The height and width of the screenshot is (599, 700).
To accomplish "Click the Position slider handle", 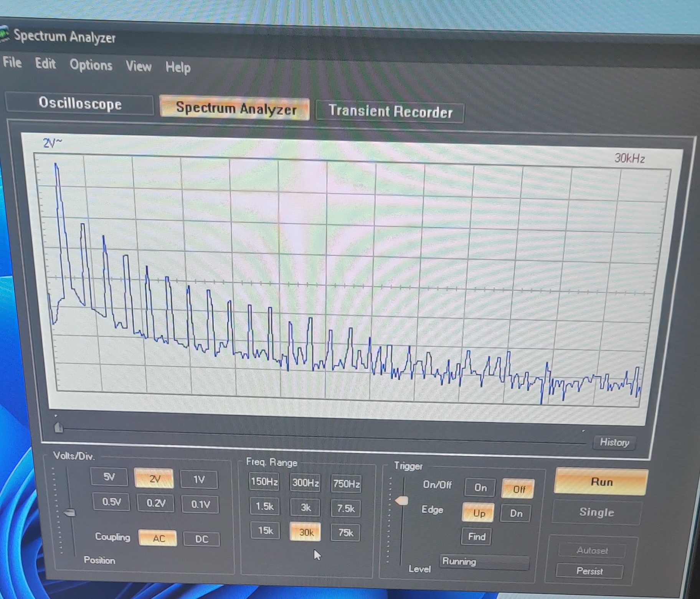I will (69, 513).
